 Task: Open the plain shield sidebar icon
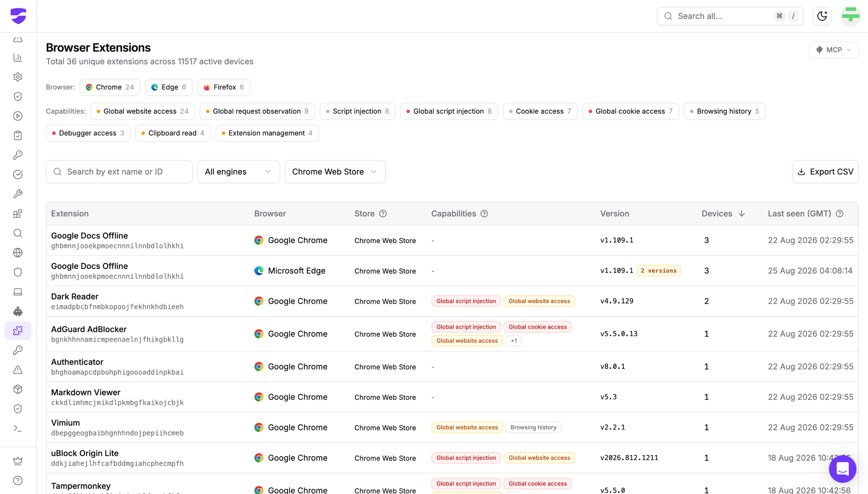pyautogui.click(x=18, y=272)
